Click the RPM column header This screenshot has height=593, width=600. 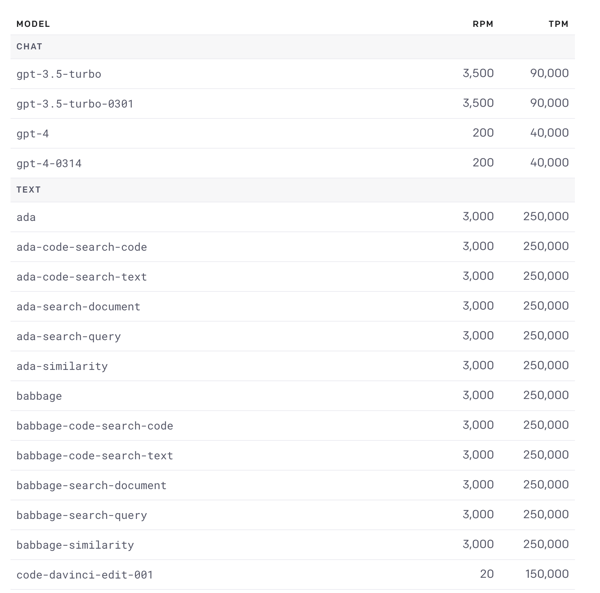click(483, 24)
